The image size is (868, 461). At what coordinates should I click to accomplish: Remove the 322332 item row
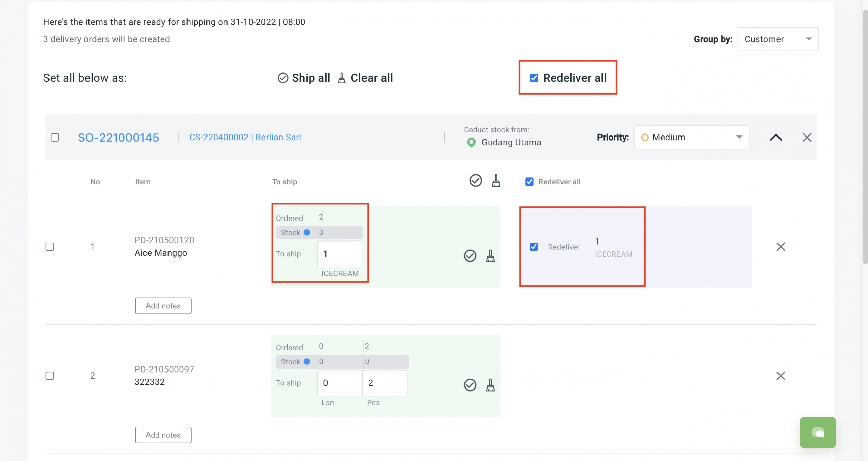coord(781,376)
